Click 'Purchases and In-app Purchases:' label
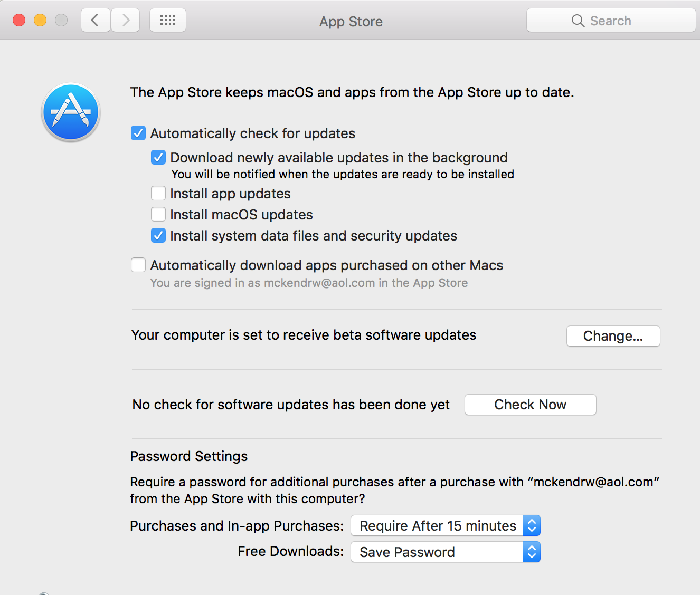 click(237, 526)
